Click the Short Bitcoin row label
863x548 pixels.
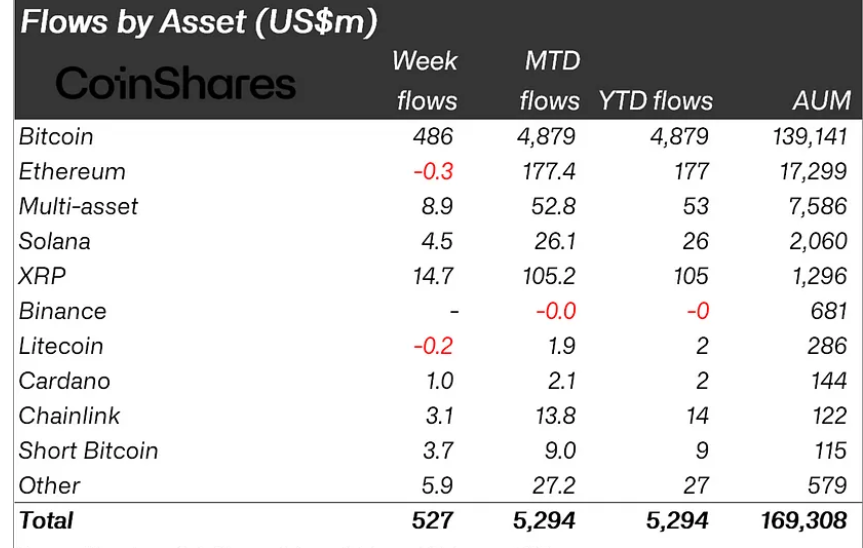pos(88,451)
